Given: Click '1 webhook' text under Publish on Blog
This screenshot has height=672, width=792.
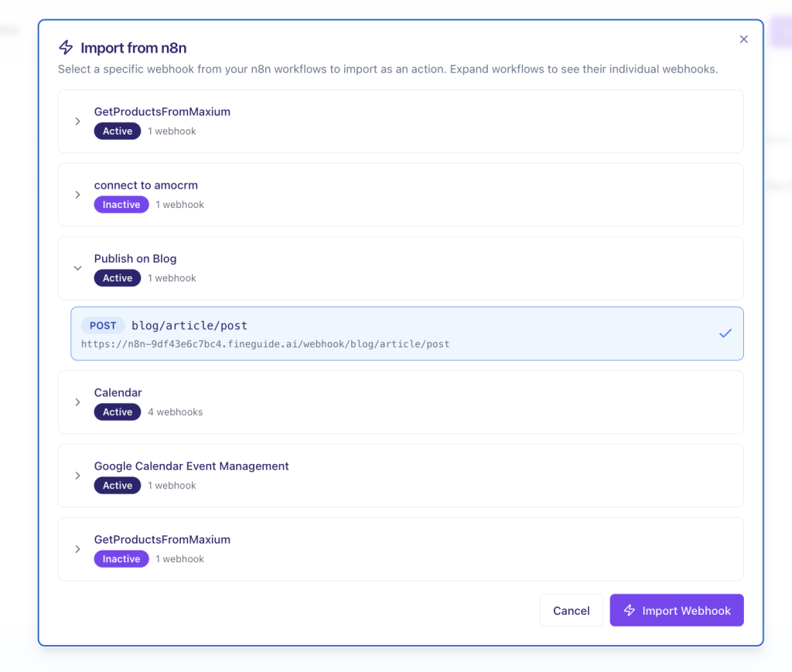Looking at the screenshot, I should click(172, 278).
